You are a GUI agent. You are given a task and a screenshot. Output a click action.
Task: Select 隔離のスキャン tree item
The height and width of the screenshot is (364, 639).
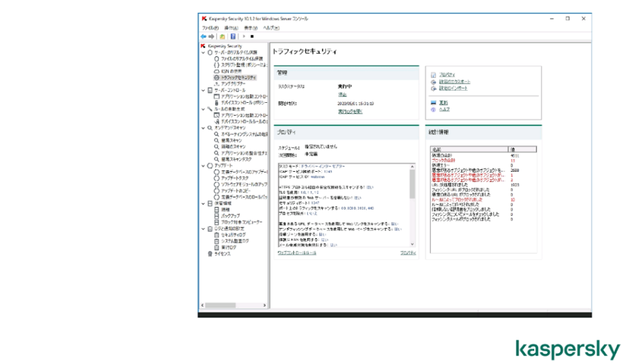pyautogui.click(x=233, y=147)
